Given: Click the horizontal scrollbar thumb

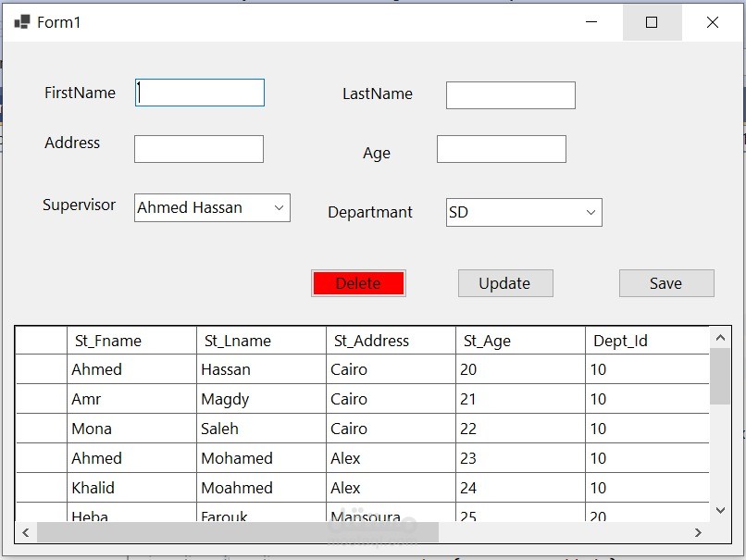Looking at the screenshot, I should point(238,532).
